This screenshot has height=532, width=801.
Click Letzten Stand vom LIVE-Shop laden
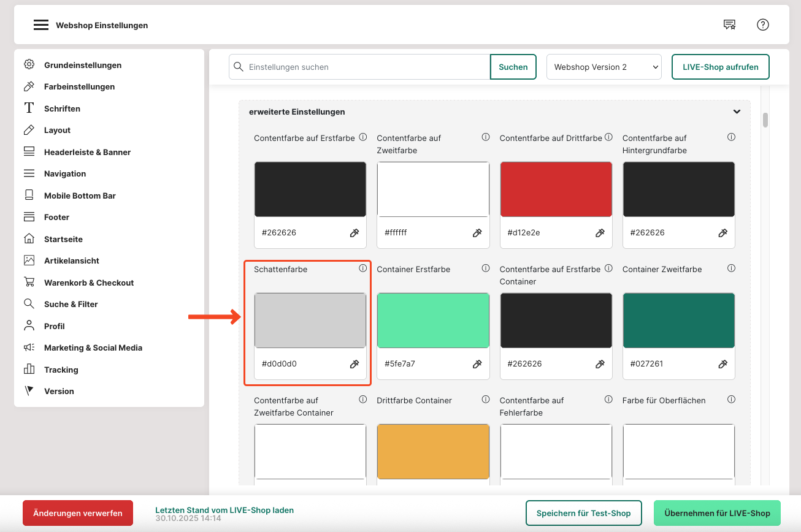(x=224, y=510)
